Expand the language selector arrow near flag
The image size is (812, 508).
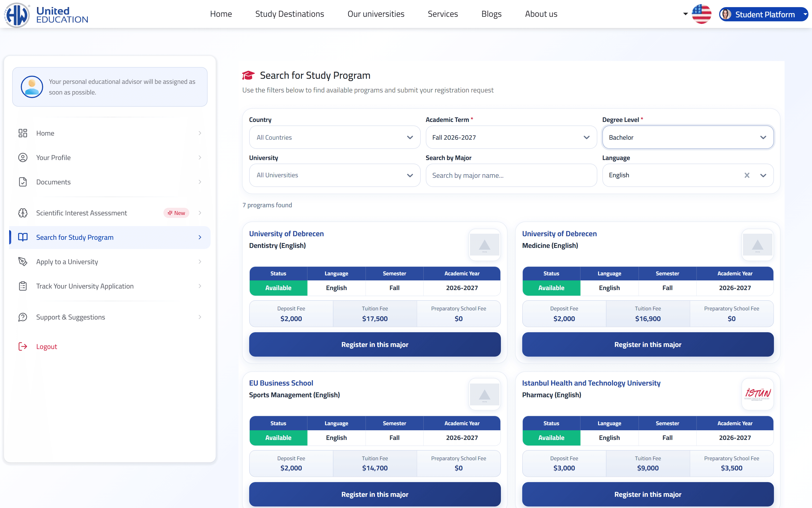[685, 14]
